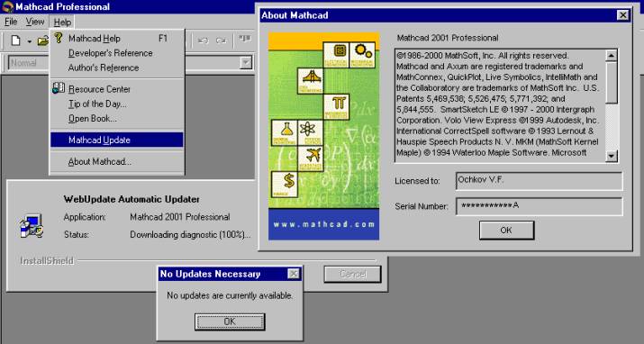
Task: Open the File menu
Action: click(11, 22)
